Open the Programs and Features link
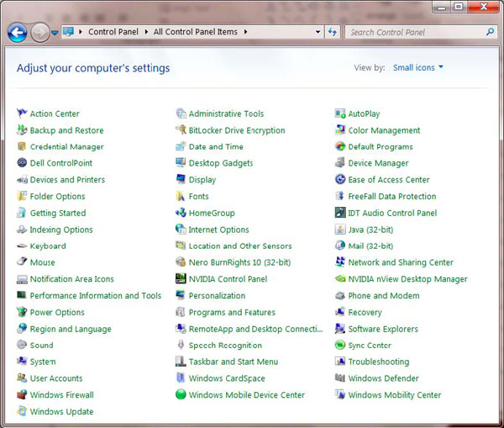The width and height of the screenshot is (504, 428). coord(232,313)
